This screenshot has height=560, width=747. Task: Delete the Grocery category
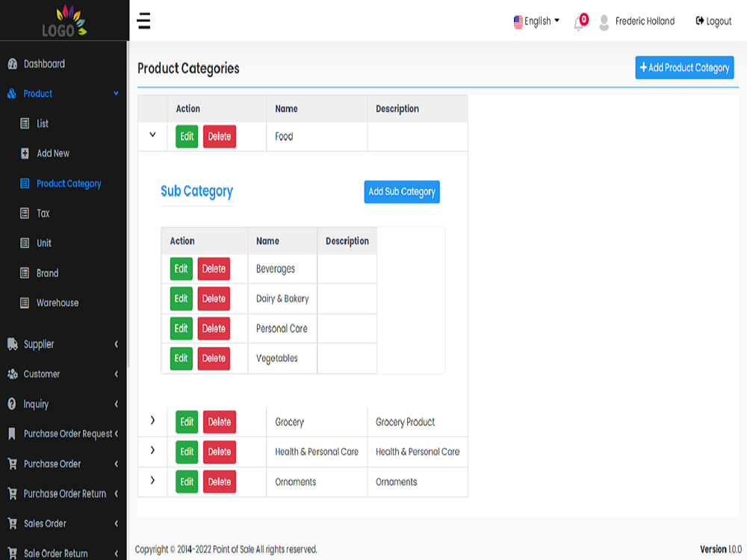point(219,422)
